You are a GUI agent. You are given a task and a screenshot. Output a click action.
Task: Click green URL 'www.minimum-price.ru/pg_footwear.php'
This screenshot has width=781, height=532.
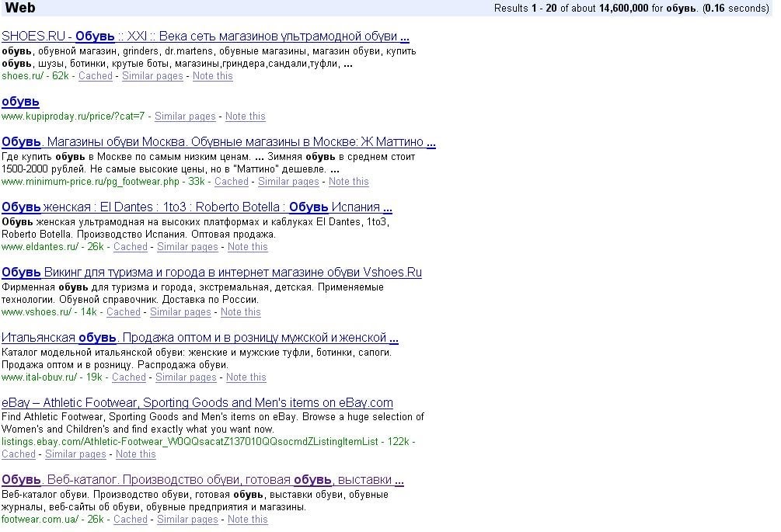point(90,181)
